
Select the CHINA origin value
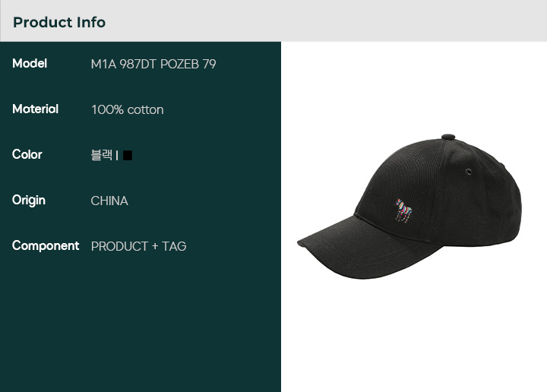(109, 201)
